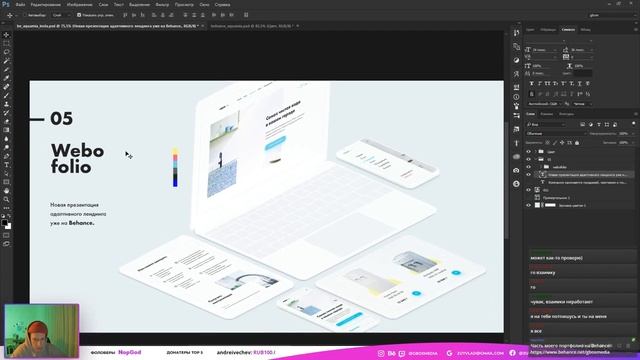Click the text color swatch in Character panel

(583, 73)
